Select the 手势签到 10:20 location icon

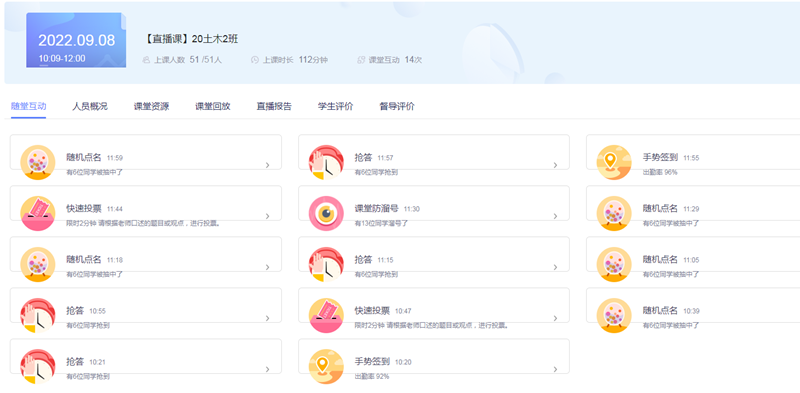(x=326, y=366)
